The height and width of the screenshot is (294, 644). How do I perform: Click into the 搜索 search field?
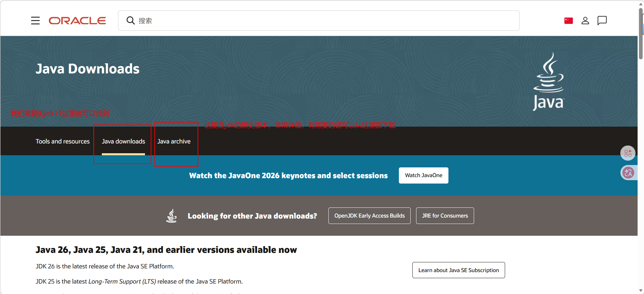tap(319, 21)
